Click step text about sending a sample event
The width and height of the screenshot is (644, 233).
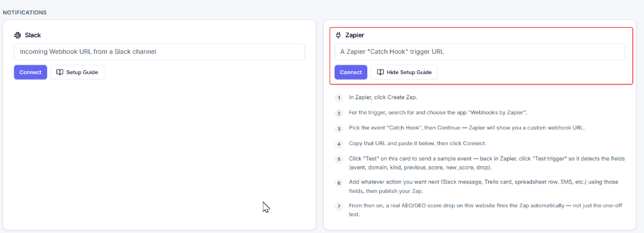point(487,163)
